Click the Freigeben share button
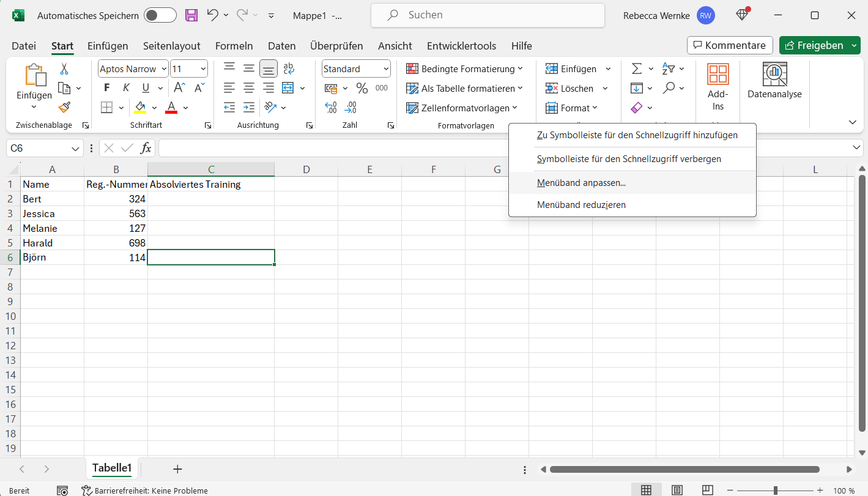The image size is (868, 496). click(813, 45)
